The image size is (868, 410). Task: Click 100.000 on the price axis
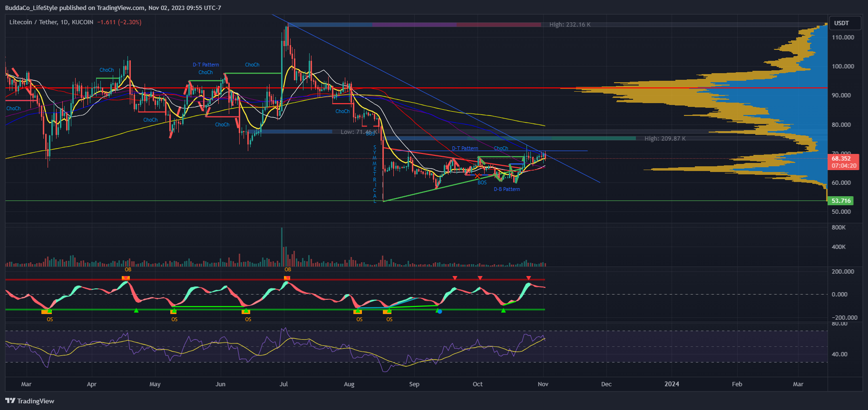[843, 66]
